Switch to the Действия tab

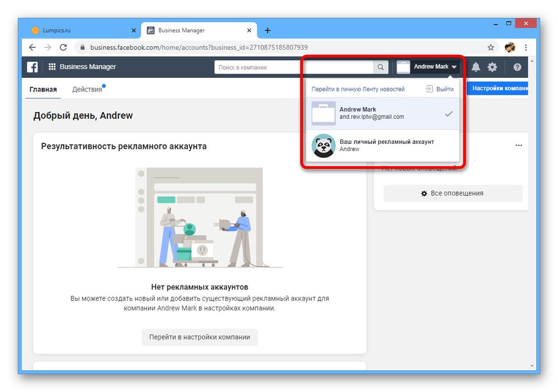coord(87,89)
